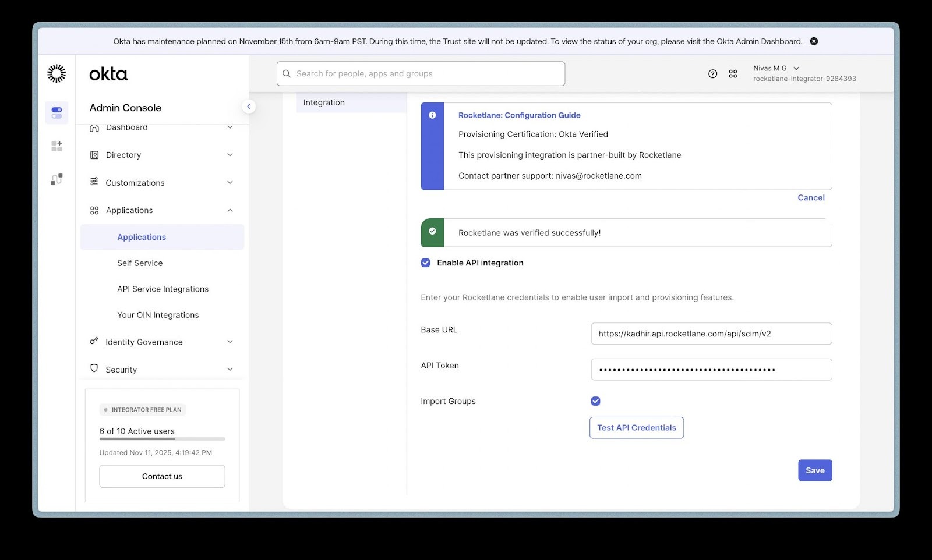932x560 pixels.
Task: Open Your OIN Integrations item
Action: click(158, 315)
